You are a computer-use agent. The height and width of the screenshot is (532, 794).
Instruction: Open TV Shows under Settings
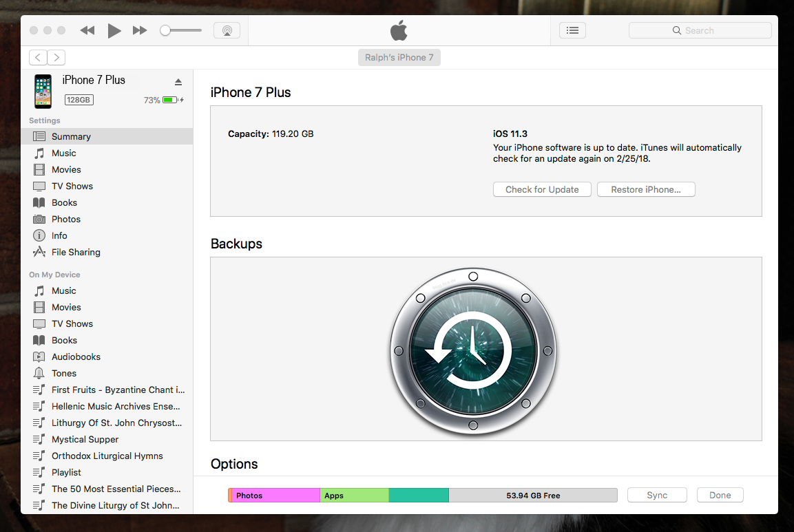(x=107, y=186)
